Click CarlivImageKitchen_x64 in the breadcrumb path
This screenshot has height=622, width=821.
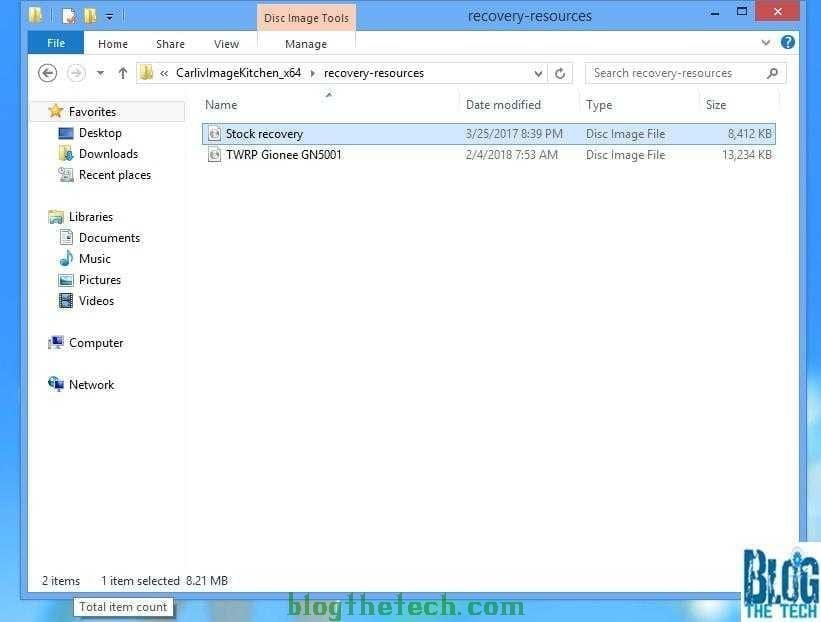point(238,73)
